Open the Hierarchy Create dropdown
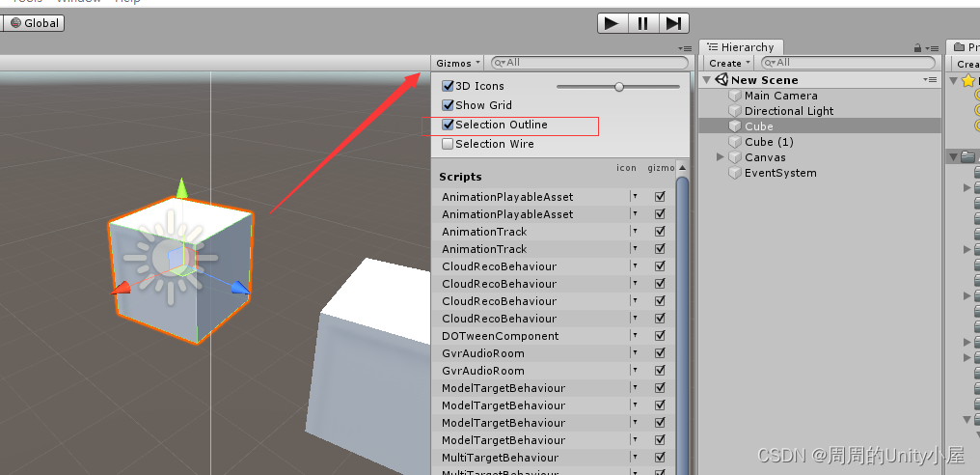980x475 pixels. pos(729,63)
